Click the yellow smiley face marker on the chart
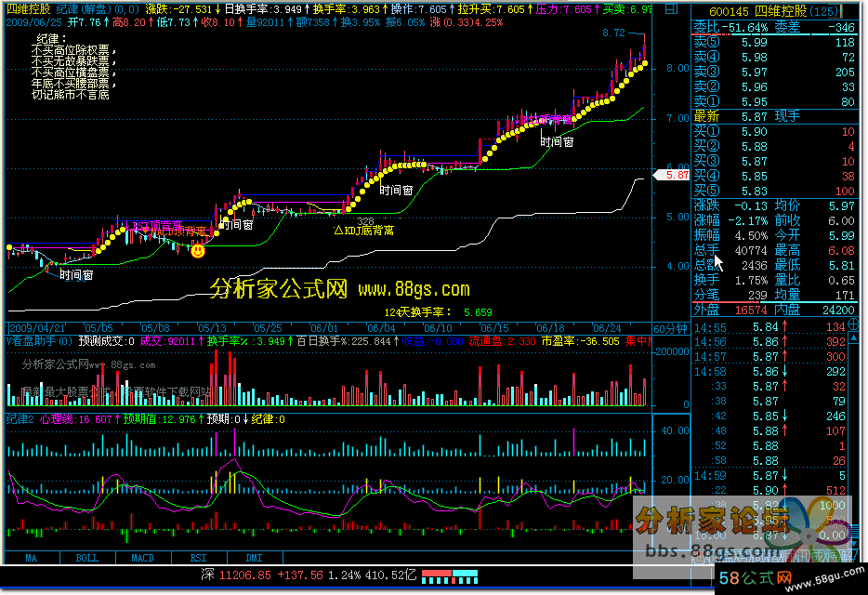The height and width of the screenshot is (595, 868). 198,251
